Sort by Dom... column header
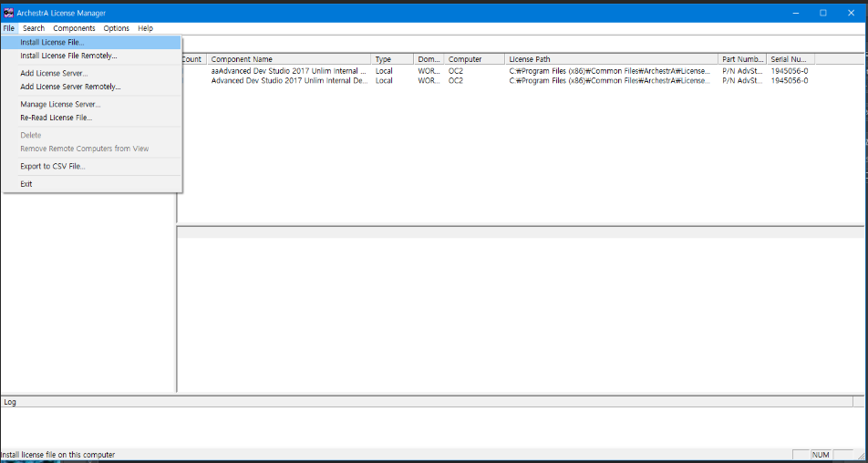Viewport: 868px width, 463px height. (x=429, y=59)
